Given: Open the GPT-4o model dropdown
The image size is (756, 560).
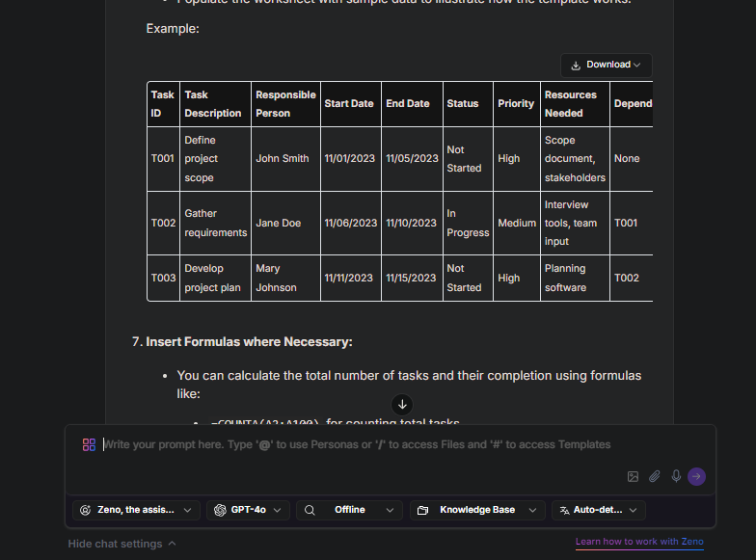Looking at the screenshot, I should [248, 510].
